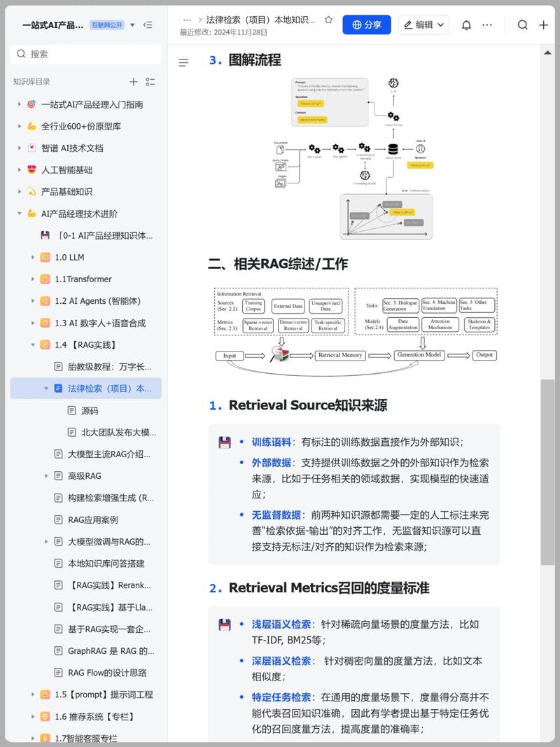Open the 编辑 mode dropdown
Screen dimensions: 560x747
423,25
